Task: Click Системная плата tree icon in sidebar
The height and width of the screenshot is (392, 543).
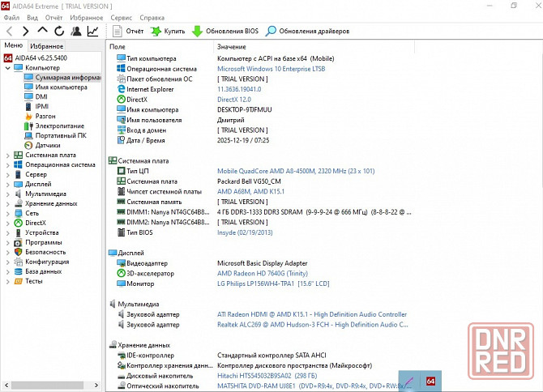Action: pos(18,155)
